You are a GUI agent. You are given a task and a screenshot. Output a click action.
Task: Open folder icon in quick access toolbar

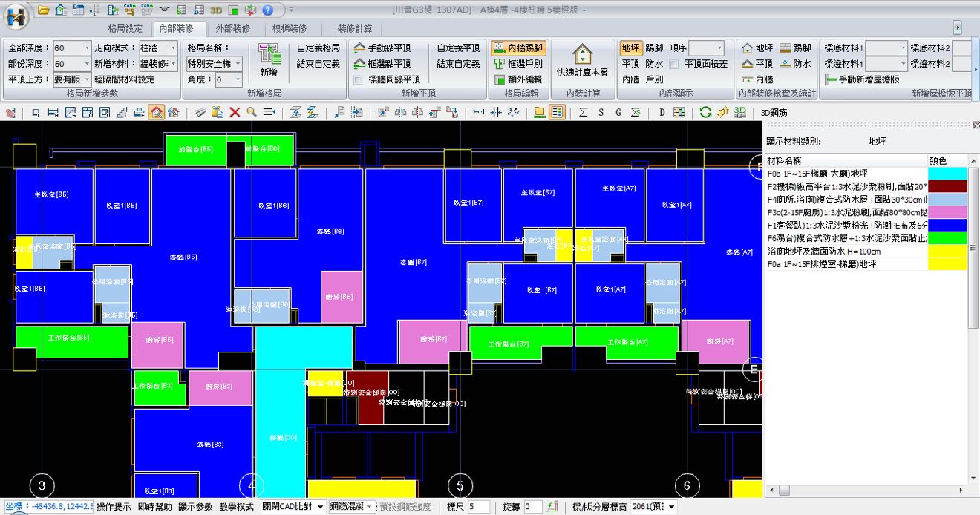tap(44, 10)
